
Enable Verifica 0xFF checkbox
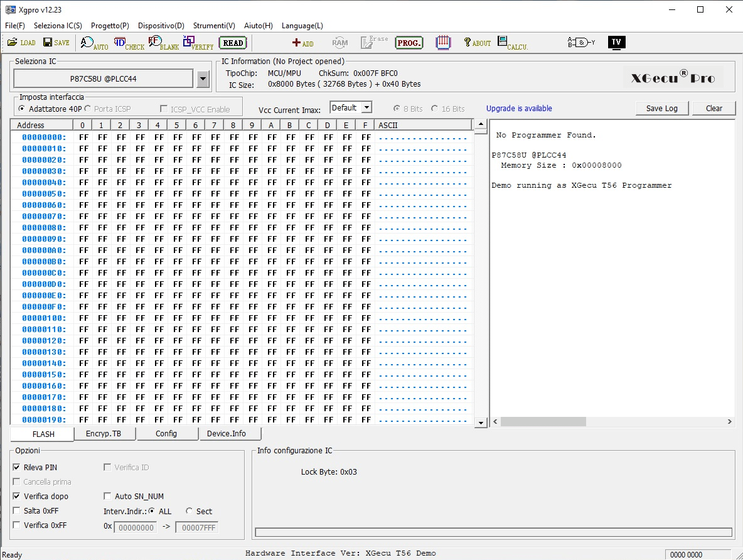click(16, 525)
